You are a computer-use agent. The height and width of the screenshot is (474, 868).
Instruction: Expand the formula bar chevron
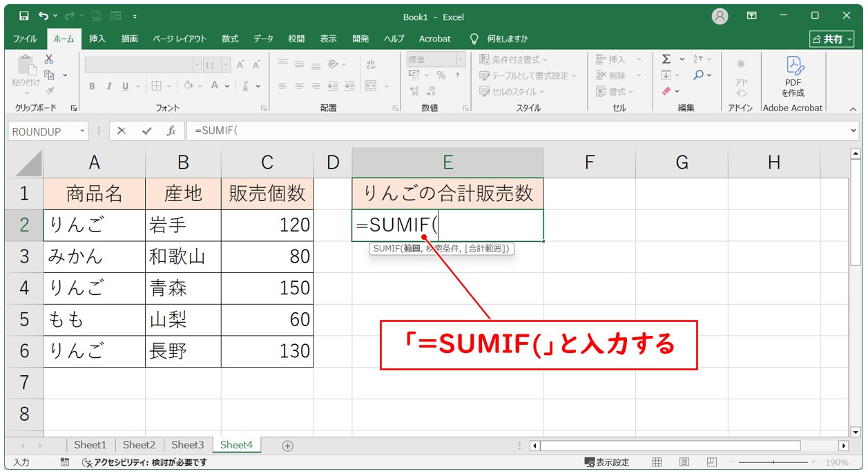tap(854, 131)
